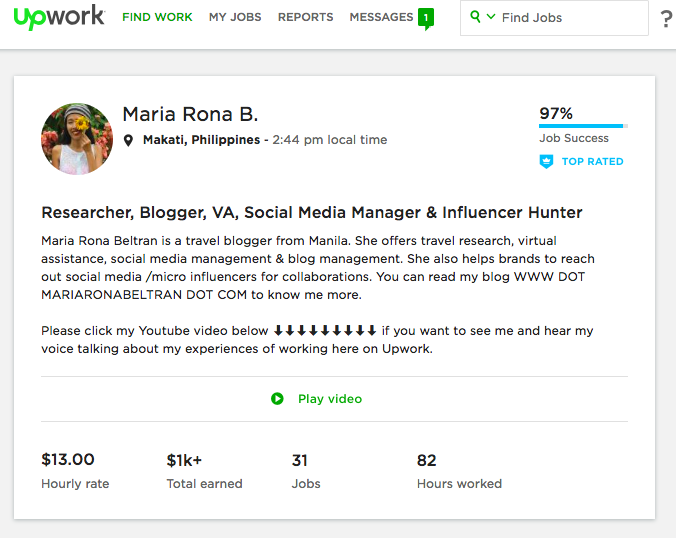Screen dimensions: 676x538
Task: Click the Job Success progress bar
Action: click(x=583, y=126)
